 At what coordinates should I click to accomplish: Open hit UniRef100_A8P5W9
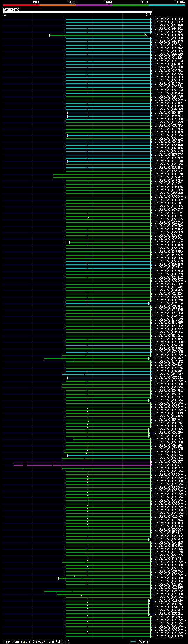(169, 35)
